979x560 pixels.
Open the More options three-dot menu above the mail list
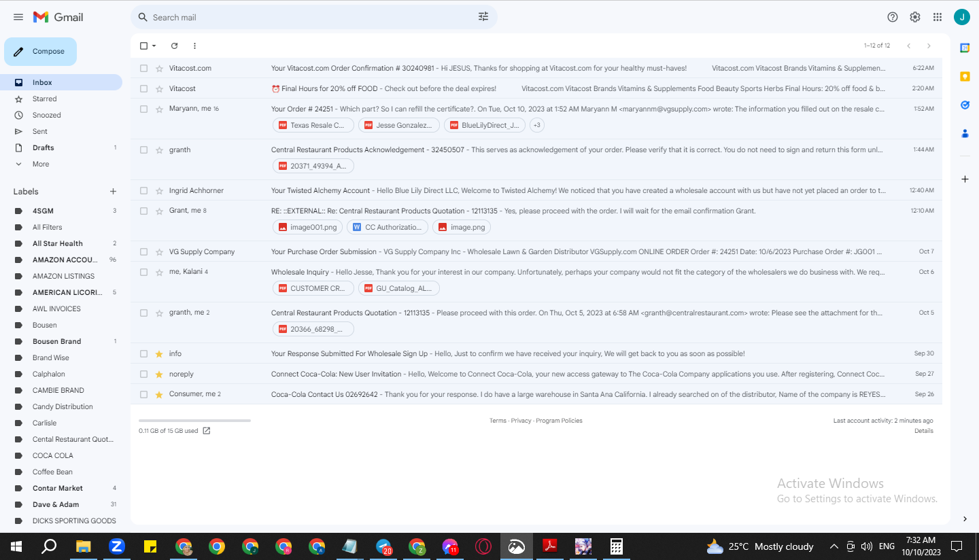point(194,46)
